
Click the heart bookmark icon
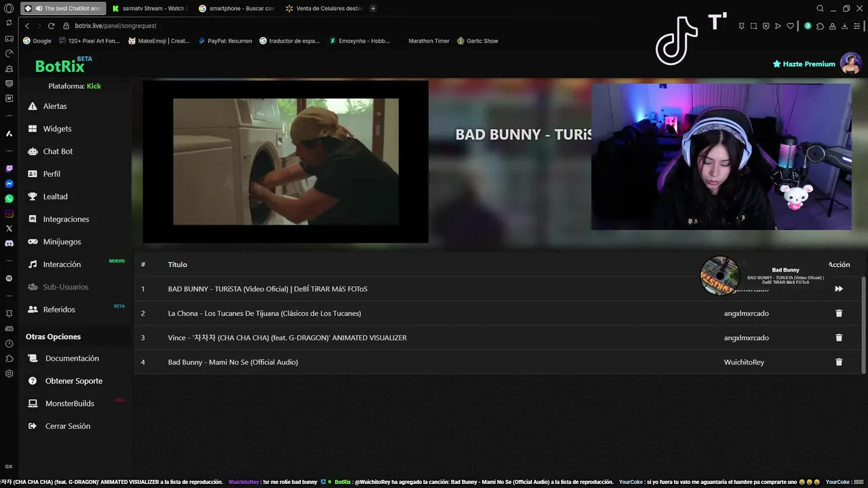click(790, 26)
